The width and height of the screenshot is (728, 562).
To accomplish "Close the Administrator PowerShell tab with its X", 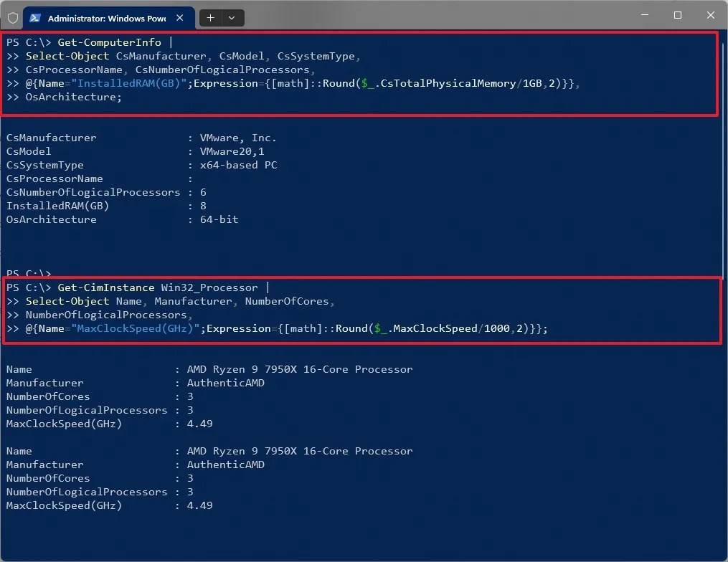I will [180, 17].
